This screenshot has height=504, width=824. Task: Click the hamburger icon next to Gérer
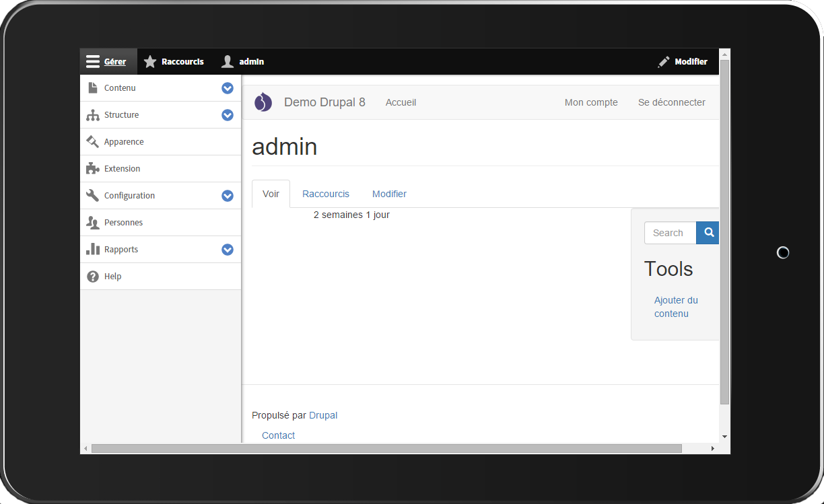93,62
